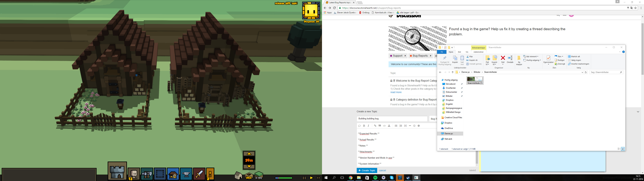Select Skærmbillede (1) thumbnail
644x181 pixels.
(475, 80)
